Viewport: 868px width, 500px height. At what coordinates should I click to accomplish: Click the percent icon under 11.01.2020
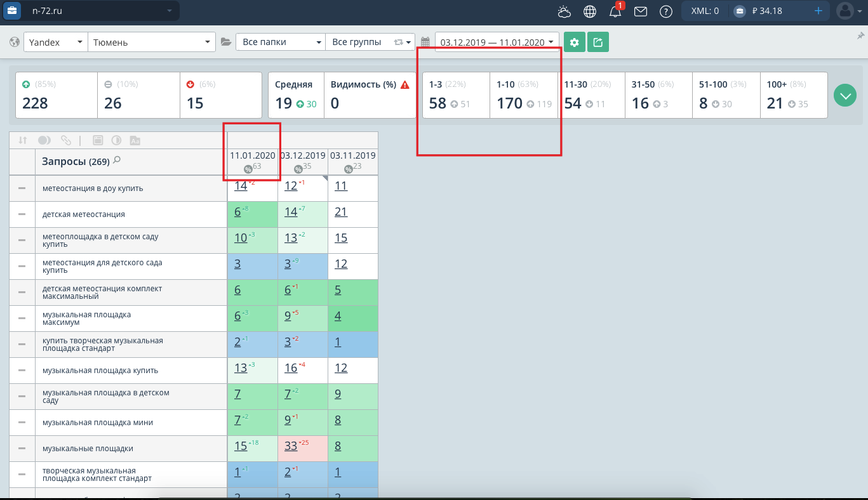click(248, 169)
